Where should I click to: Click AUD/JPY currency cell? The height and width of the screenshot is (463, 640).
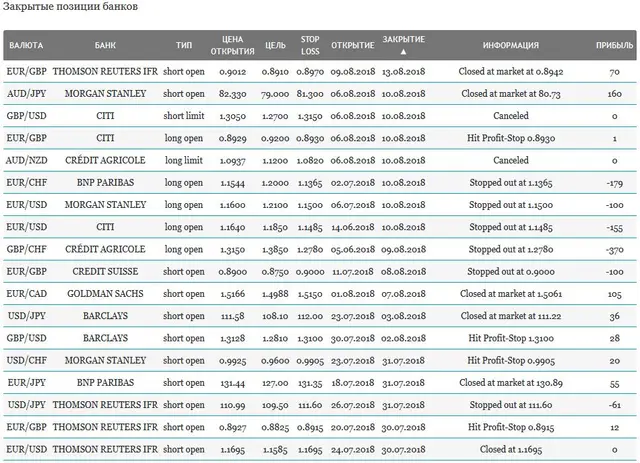(x=27, y=94)
